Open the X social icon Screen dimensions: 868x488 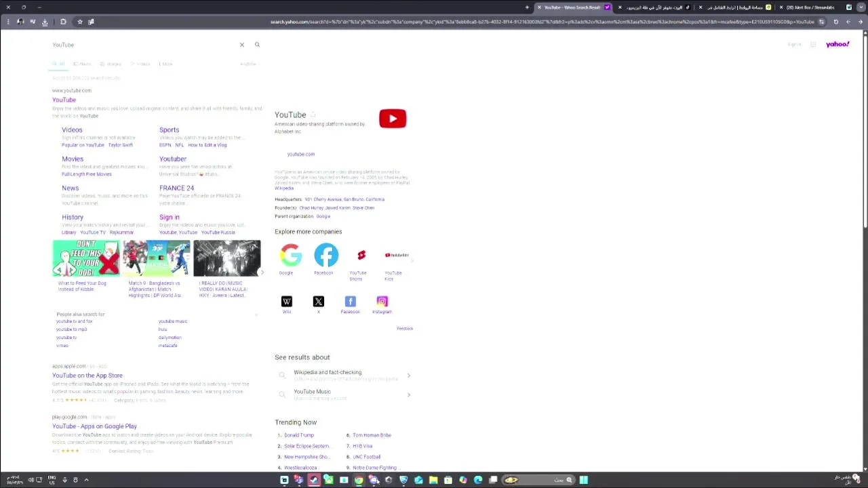pos(319,302)
